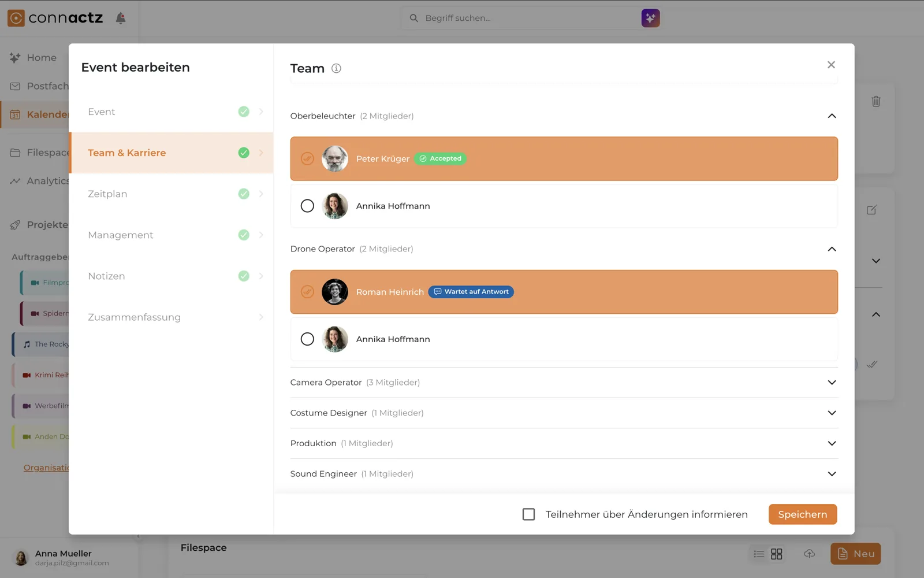Viewport: 924px width, 578px height.
Task: Click the Begriff suchen search field
Action: (x=530, y=18)
